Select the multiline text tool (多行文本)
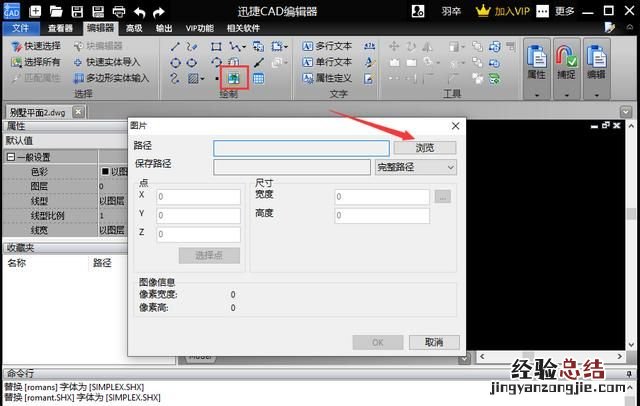The width and height of the screenshot is (640, 406). pyautogui.click(x=326, y=46)
